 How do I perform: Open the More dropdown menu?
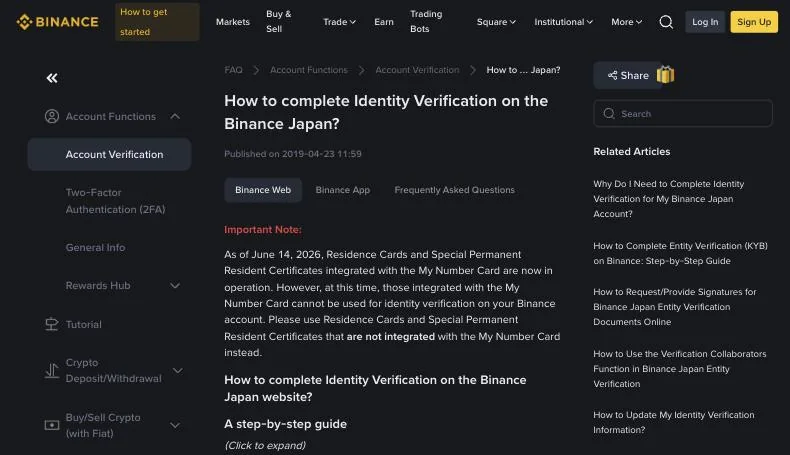(626, 22)
